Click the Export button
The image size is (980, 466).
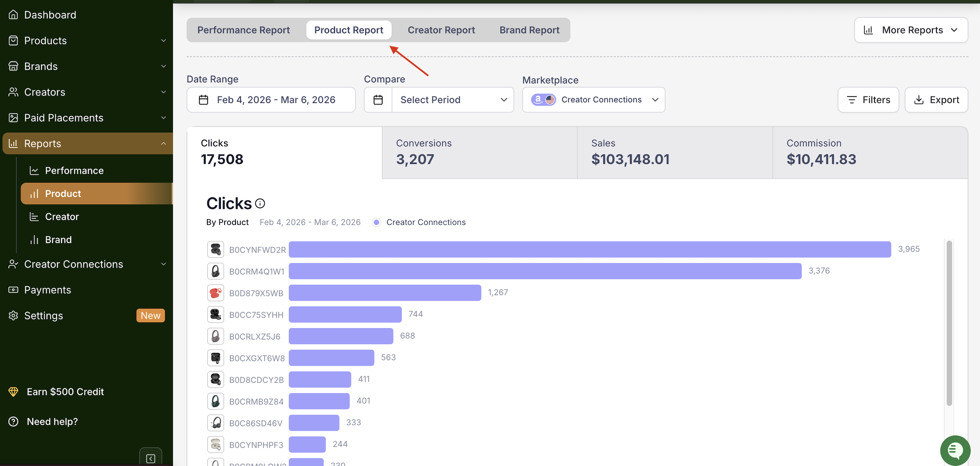coord(936,100)
